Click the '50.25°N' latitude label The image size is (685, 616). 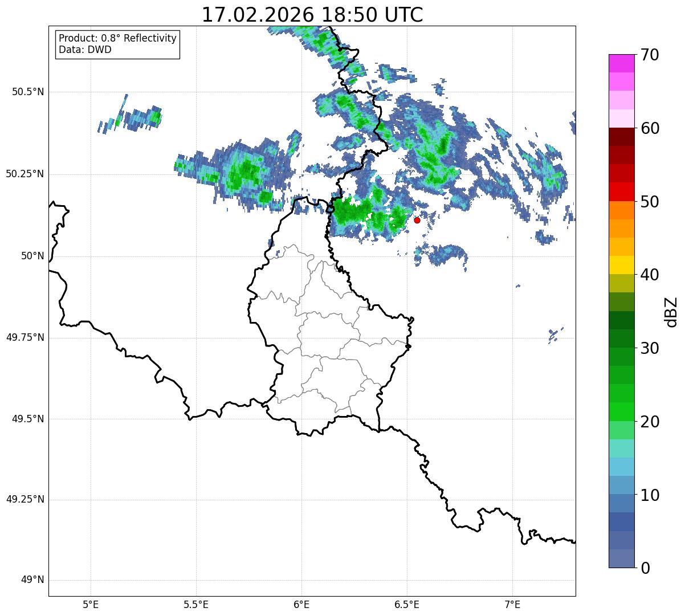(x=25, y=174)
